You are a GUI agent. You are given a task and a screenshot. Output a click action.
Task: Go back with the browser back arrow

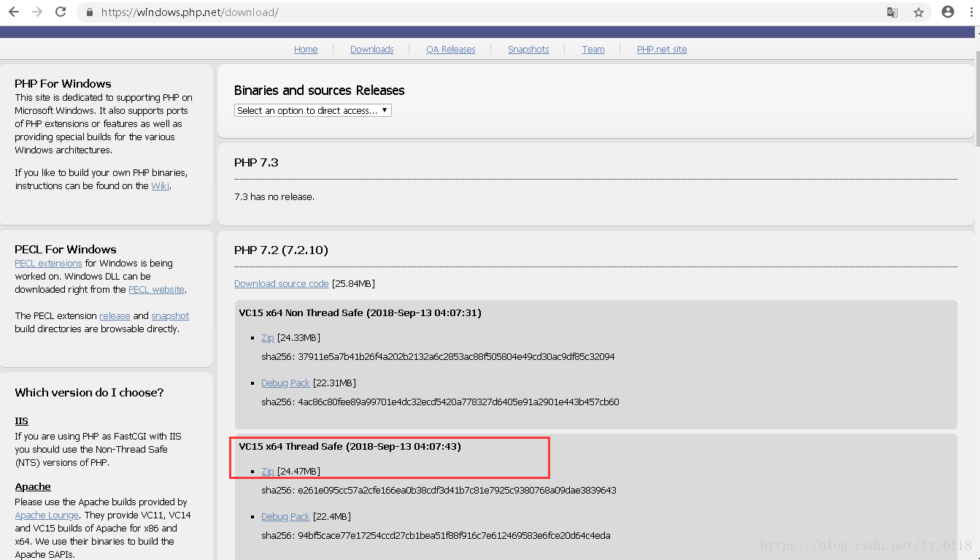point(14,12)
